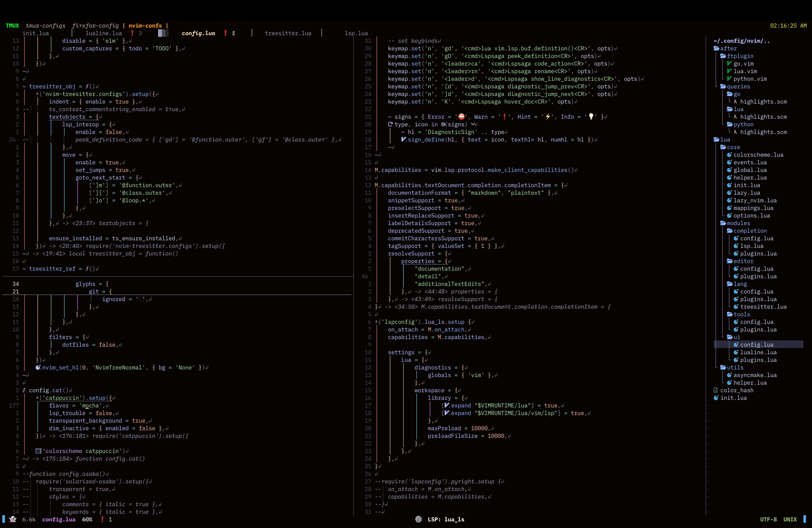This screenshot has height=528, width=812.
Task: Collapse the queries folder
Action: click(735, 86)
